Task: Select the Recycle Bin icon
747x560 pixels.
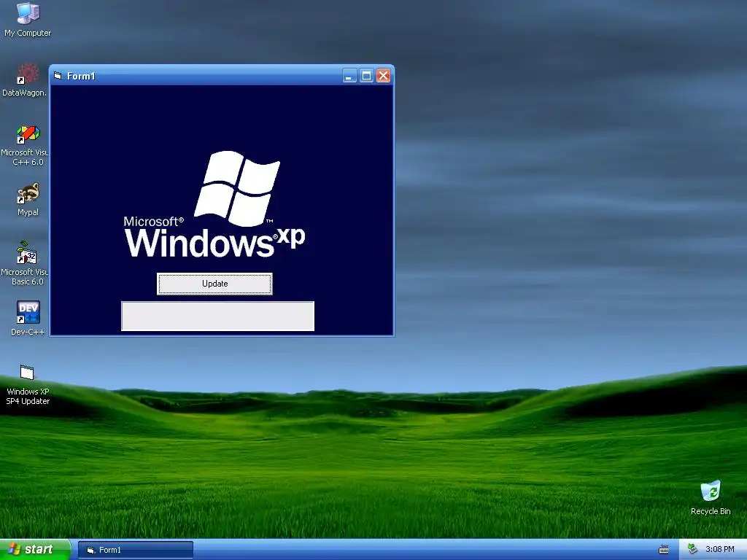Action: 711,497
